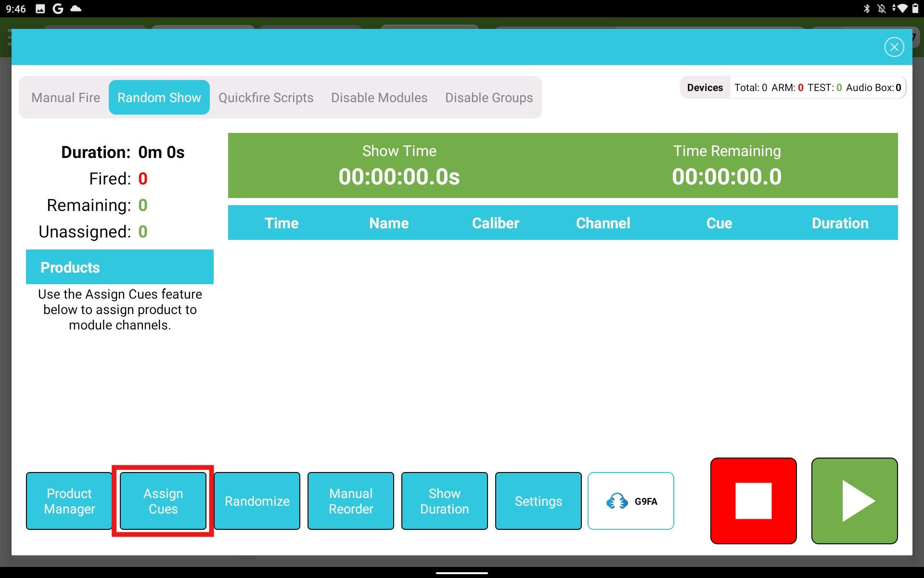Tap the Assign Cues button
Image resolution: width=924 pixels, height=578 pixels.
[163, 501]
